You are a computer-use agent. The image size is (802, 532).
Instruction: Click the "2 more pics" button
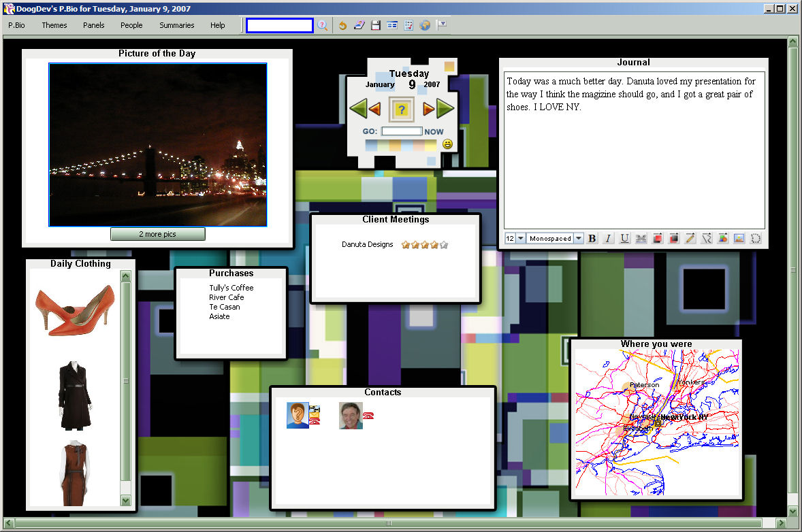[157, 234]
